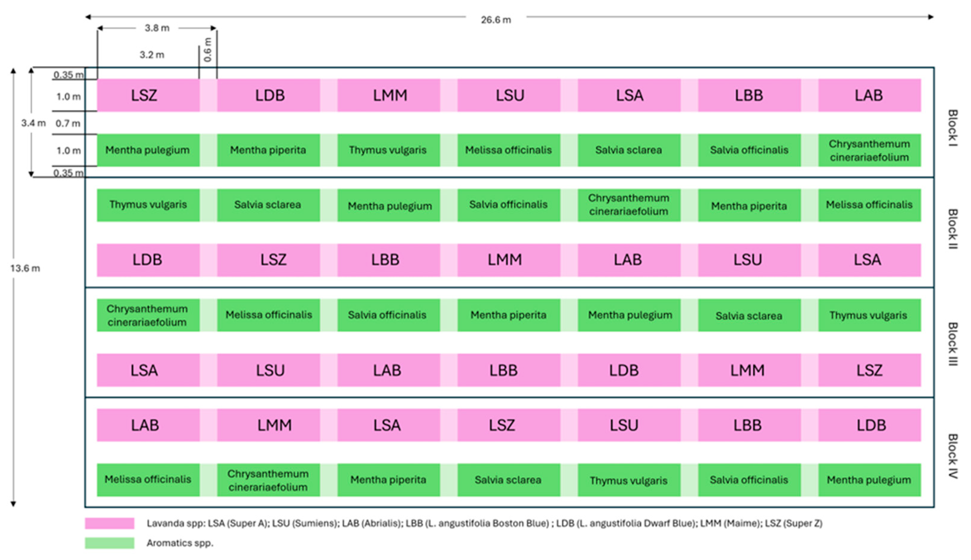The width and height of the screenshot is (971, 560).
Task: Select Thymus vulgaris plot in Block II
Action: 148,205
